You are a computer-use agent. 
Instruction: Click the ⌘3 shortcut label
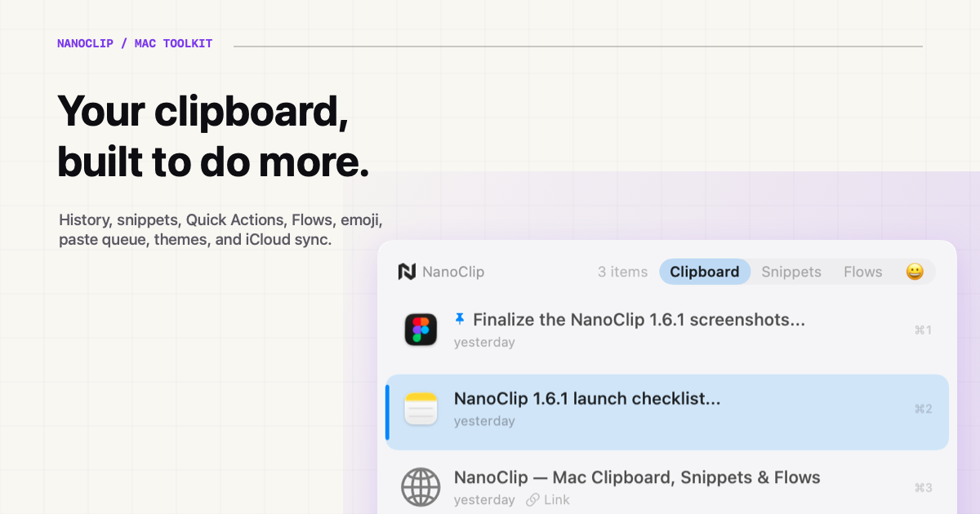[x=923, y=488]
